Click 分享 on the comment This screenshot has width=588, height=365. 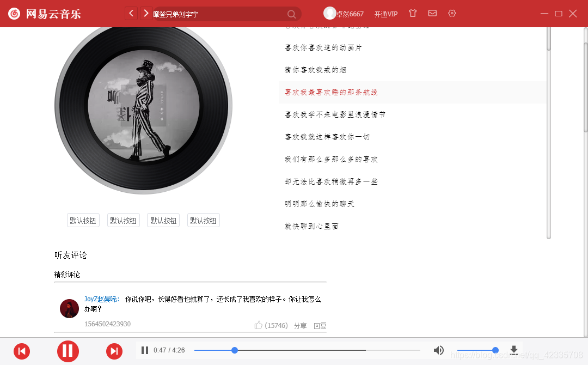(300, 326)
